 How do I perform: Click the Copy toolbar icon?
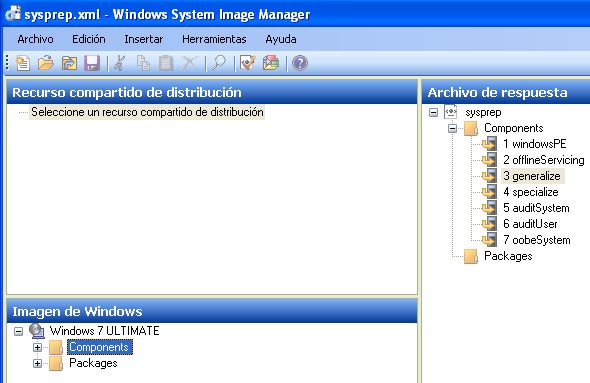[x=143, y=63]
